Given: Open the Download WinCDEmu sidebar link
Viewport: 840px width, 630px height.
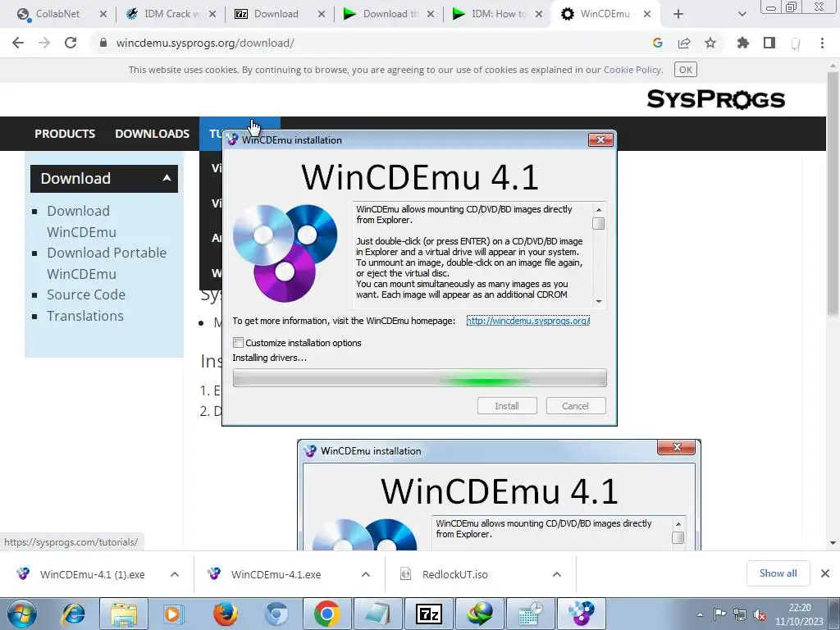Looking at the screenshot, I should [81, 221].
